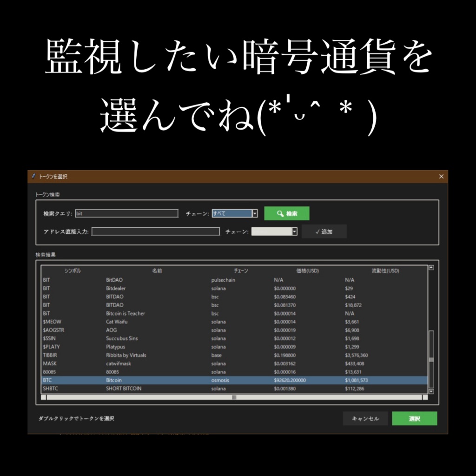
Task: Click the feather app icon in the title bar
Action: 34,176
